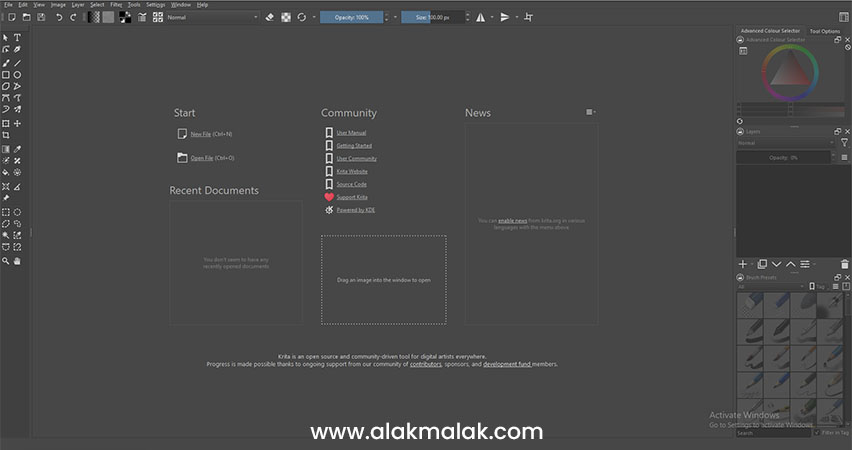
Task: Expand arrow next to reload brush preset
Action: click(314, 17)
